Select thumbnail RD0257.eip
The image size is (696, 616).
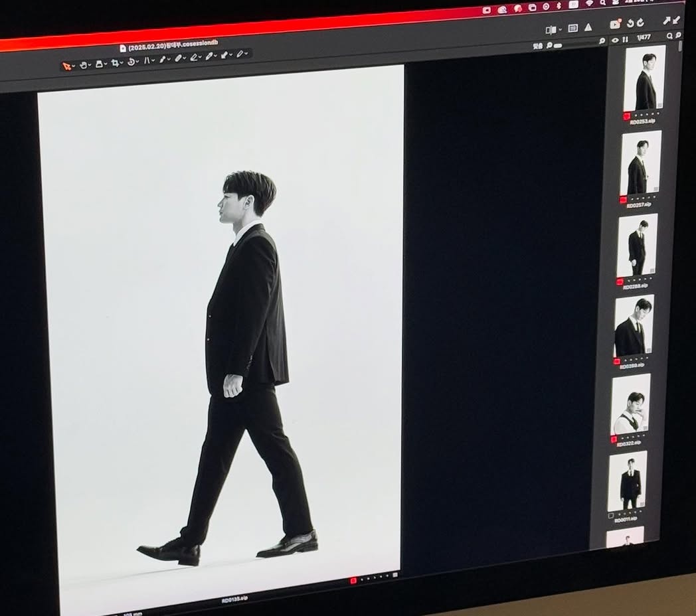pos(642,163)
